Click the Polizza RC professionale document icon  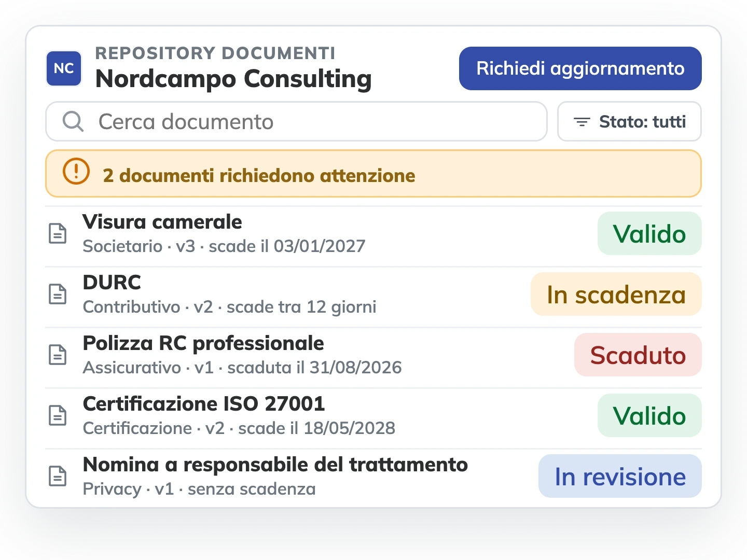coord(58,355)
